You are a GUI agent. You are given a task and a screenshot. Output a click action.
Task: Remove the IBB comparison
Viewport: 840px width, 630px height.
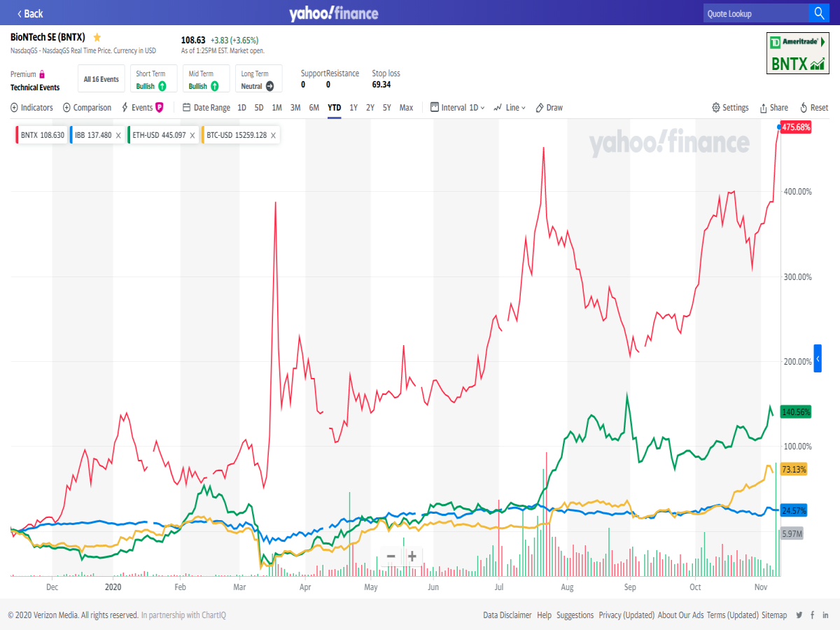(118, 136)
